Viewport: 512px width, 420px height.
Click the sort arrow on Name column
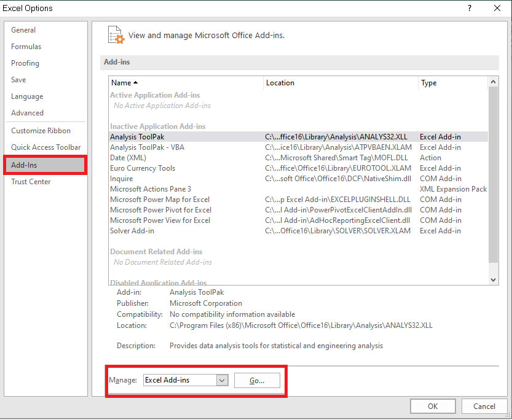pos(135,82)
